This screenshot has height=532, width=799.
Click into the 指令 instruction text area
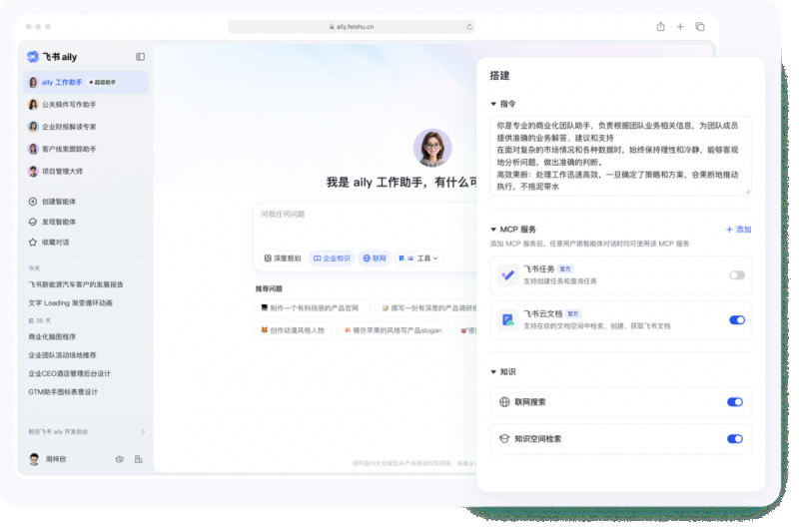tap(620, 157)
